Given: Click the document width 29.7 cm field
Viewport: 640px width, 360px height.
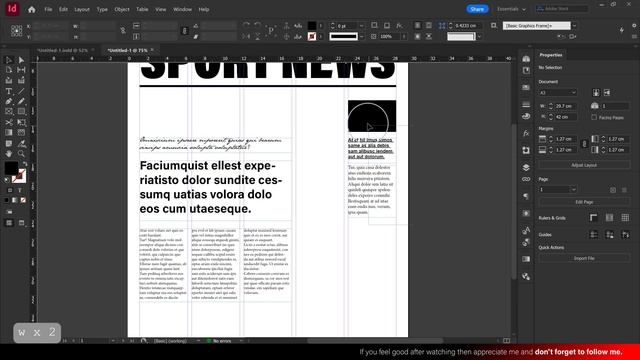Looking at the screenshot, I should tap(566, 106).
